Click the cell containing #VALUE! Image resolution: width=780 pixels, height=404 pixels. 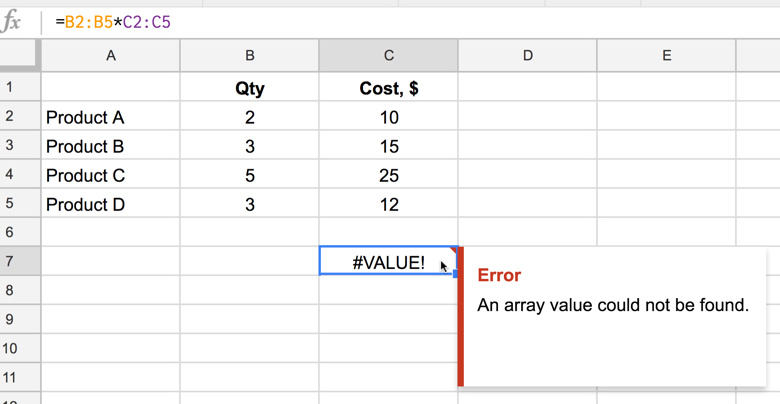388,262
